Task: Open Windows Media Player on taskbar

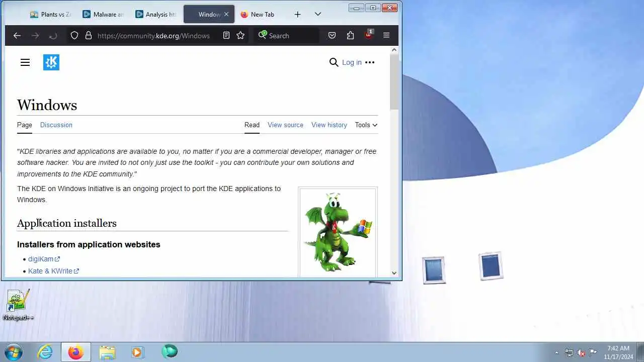Action: click(137, 352)
